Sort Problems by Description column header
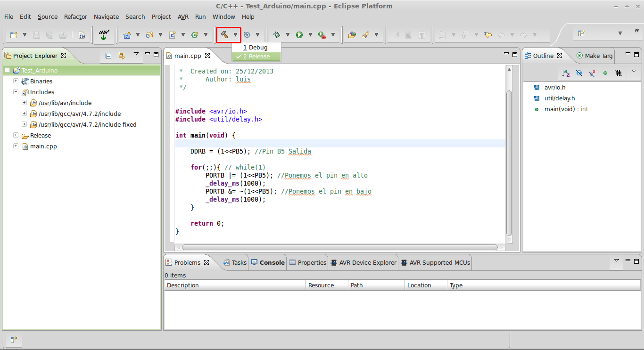The width and height of the screenshot is (644, 350). (235, 285)
